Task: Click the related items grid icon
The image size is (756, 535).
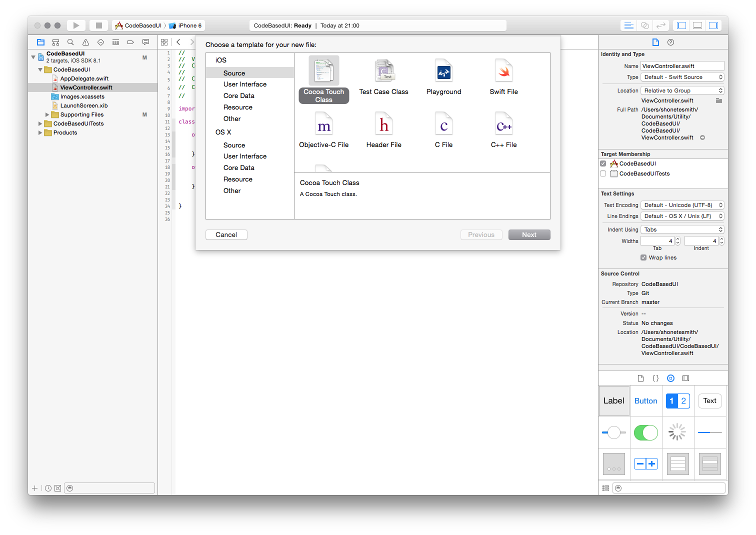Action: tap(164, 42)
